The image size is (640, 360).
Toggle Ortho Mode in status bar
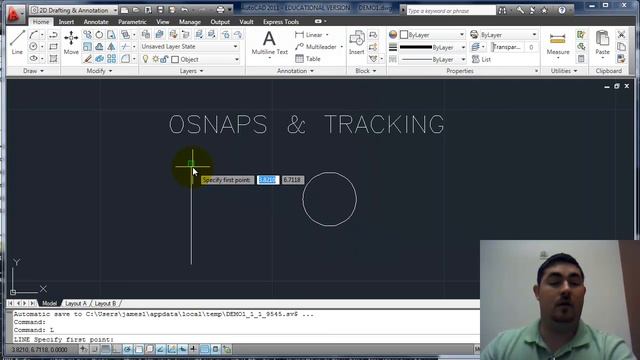point(116,349)
